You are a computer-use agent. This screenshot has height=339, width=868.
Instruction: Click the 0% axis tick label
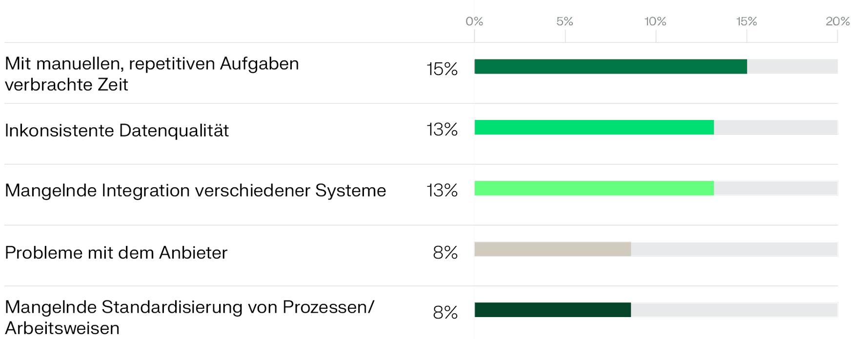[x=474, y=21]
